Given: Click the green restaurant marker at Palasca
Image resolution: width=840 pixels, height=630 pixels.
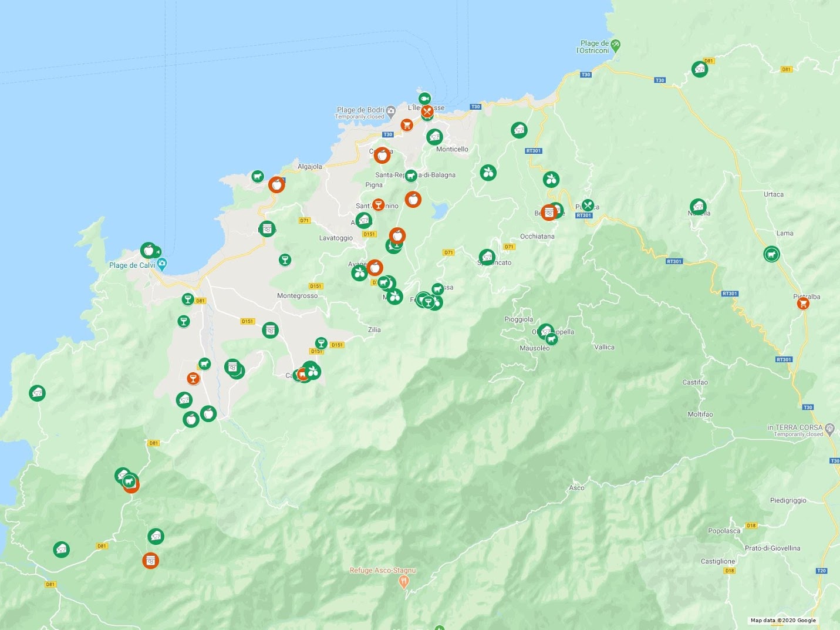Looking at the screenshot, I should click(588, 205).
